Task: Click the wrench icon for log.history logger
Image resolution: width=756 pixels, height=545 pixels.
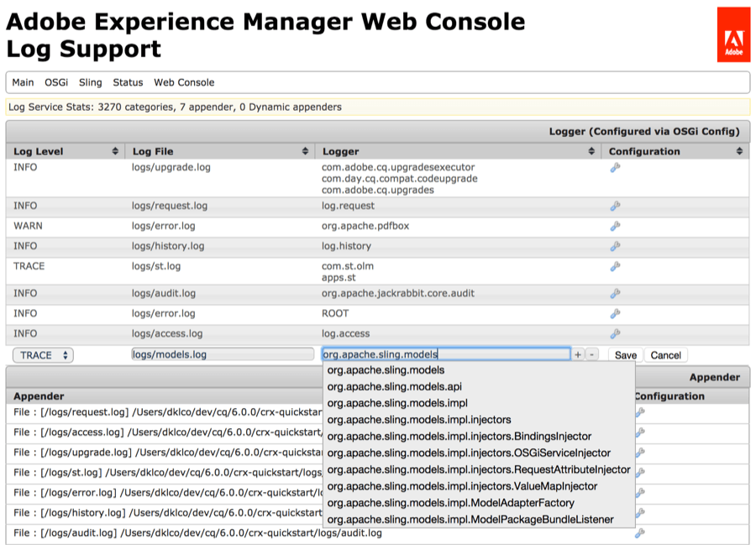Action: click(615, 246)
